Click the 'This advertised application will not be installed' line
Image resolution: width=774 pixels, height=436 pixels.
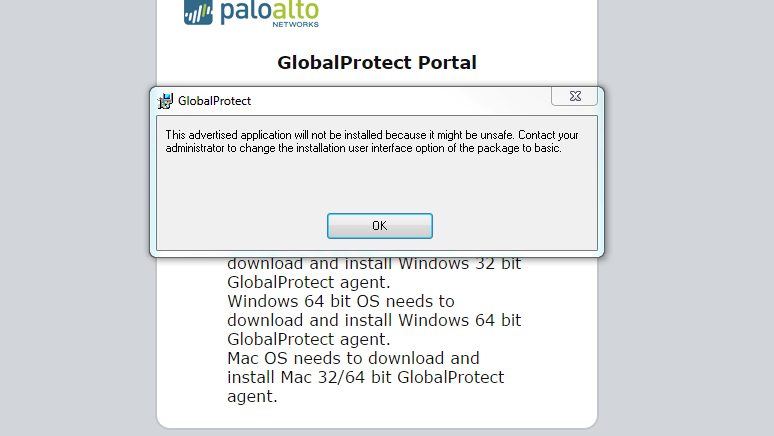coord(372,135)
